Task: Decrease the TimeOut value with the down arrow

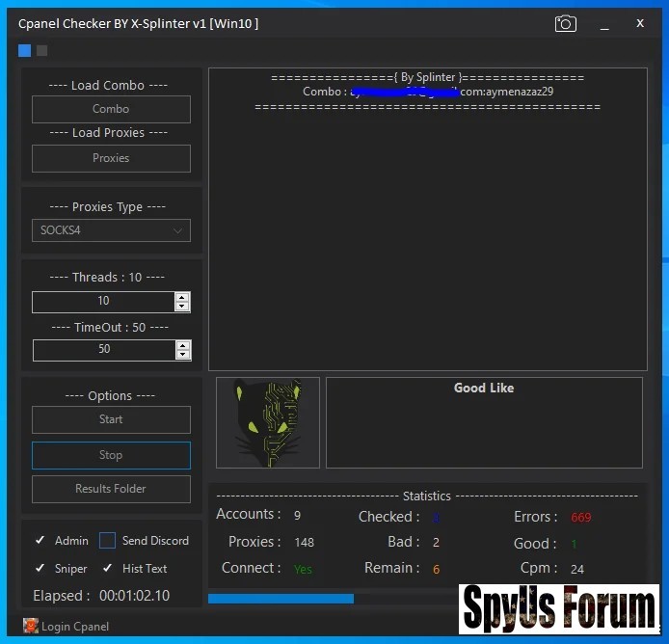Action: pyautogui.click(x=182, y=355)
